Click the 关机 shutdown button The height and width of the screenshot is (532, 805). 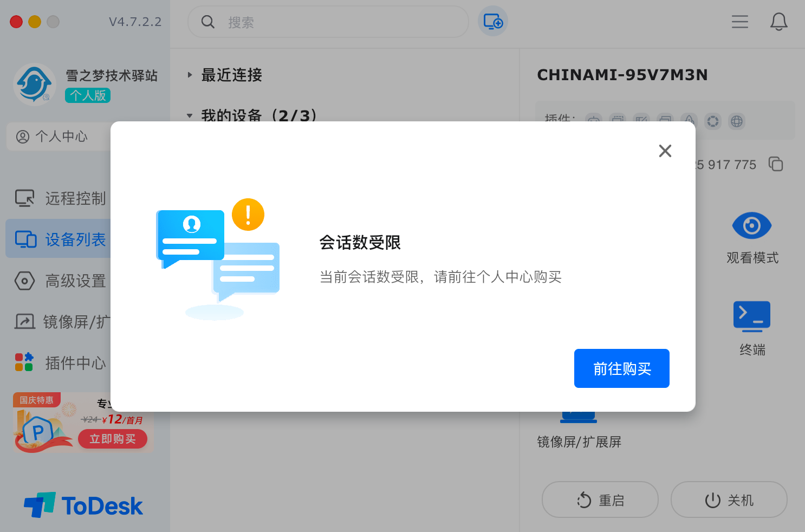pyautogui.click(x=729, y=500)
